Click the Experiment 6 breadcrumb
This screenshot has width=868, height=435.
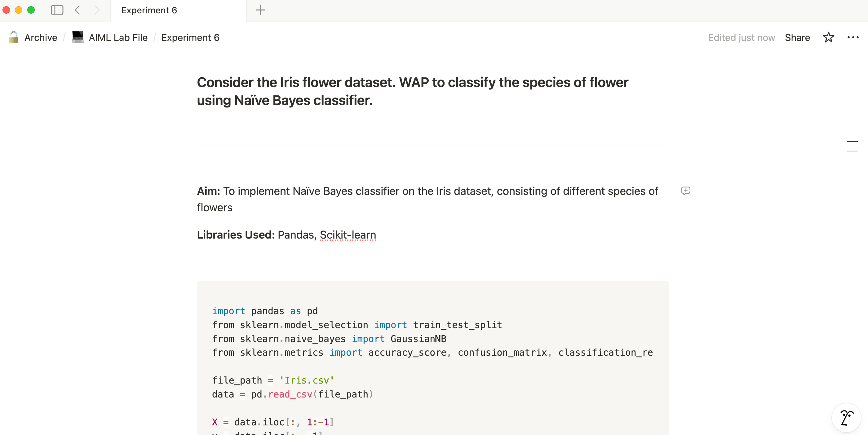tap(190, 37)
